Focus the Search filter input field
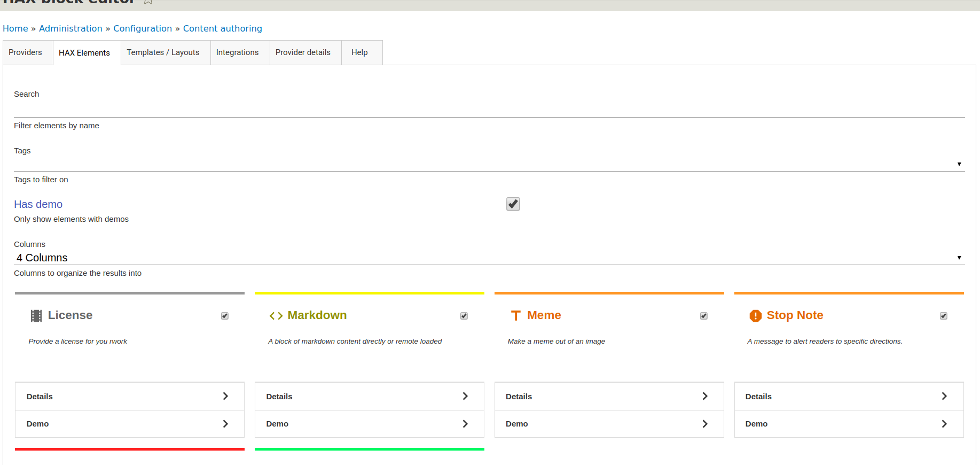This screenshot has width=980, height=465. (489, 110)
